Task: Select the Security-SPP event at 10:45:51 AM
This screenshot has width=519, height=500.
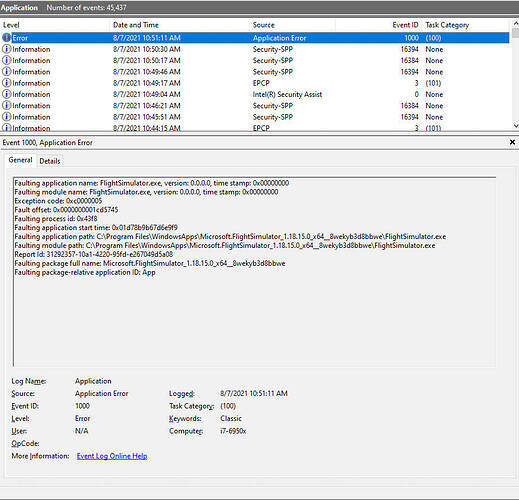Action: pos(255,117)
